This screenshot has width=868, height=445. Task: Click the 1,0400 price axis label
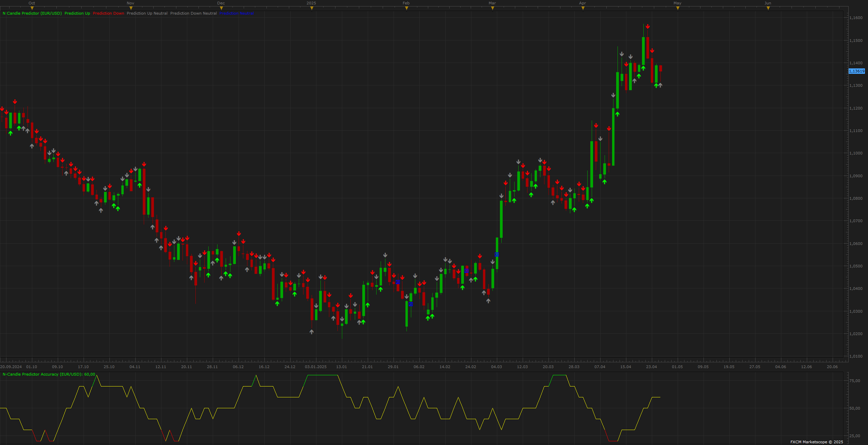(856, 289)
